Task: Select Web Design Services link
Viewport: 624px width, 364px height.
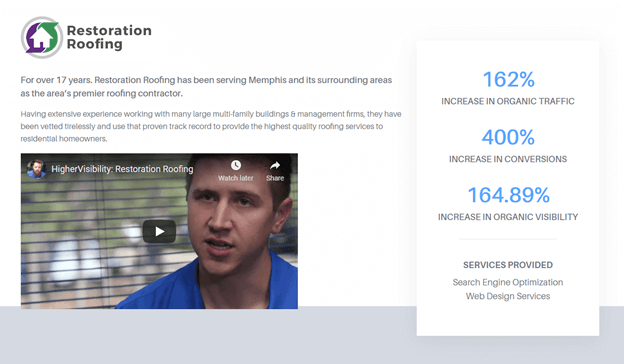Action: (508, 296)
